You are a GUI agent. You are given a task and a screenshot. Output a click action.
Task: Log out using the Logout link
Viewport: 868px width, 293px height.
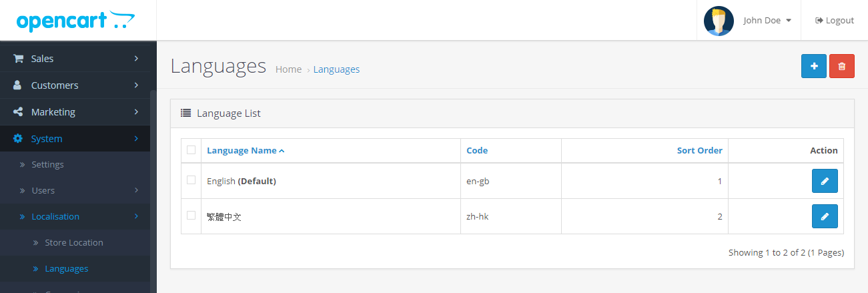[x=835, y=21]
